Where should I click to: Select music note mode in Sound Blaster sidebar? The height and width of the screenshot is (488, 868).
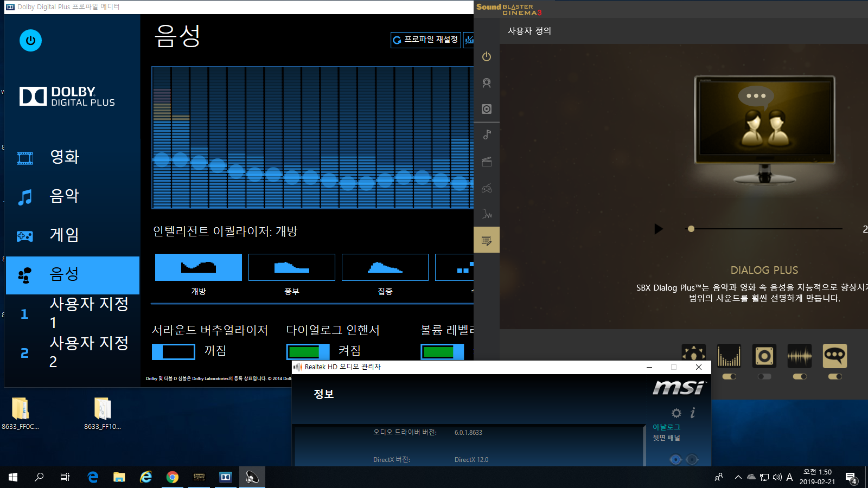tap(487, 135)
